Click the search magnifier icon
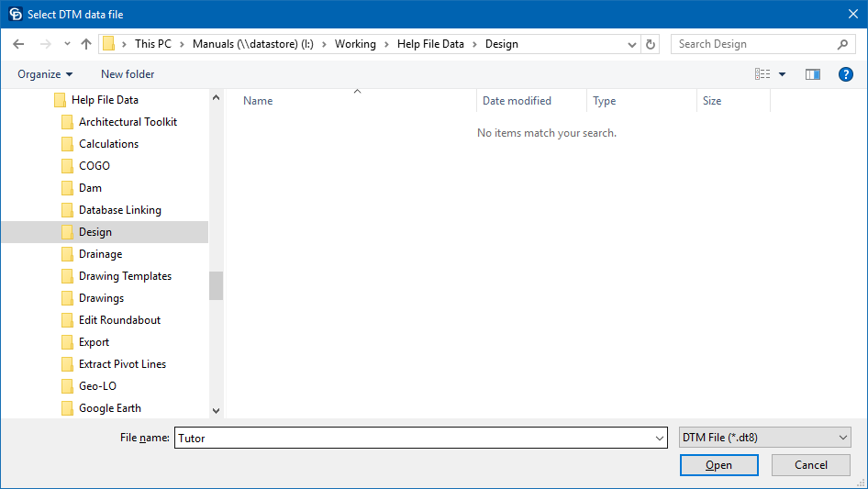 842,44
